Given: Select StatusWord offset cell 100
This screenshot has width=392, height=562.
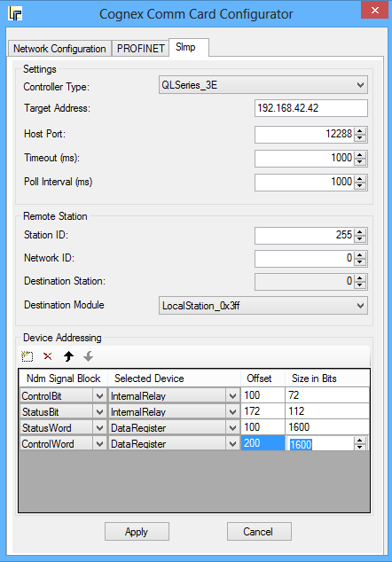Looking at the screenshot, I should (x=263, y=427).
